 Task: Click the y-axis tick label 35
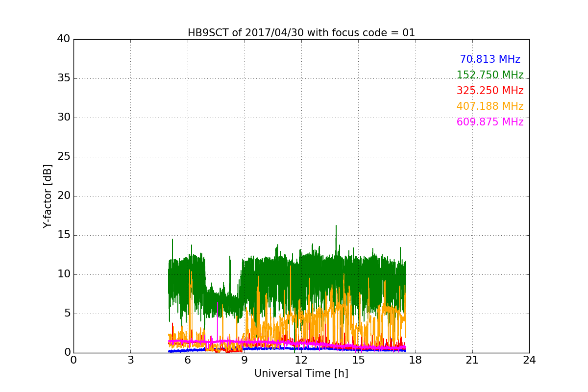64,78
